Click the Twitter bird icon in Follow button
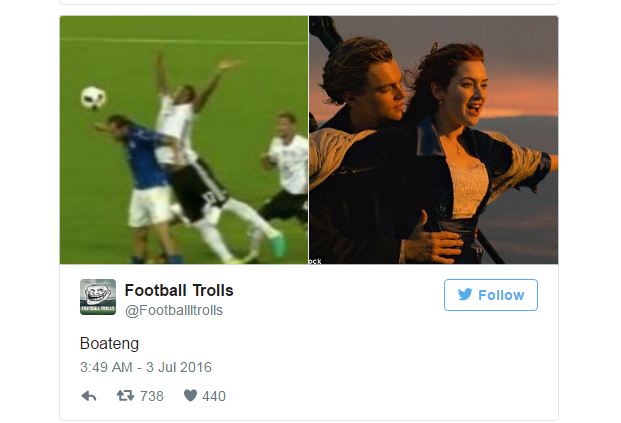The width and height of the screenshot is (621, 423). coord(466,295)
